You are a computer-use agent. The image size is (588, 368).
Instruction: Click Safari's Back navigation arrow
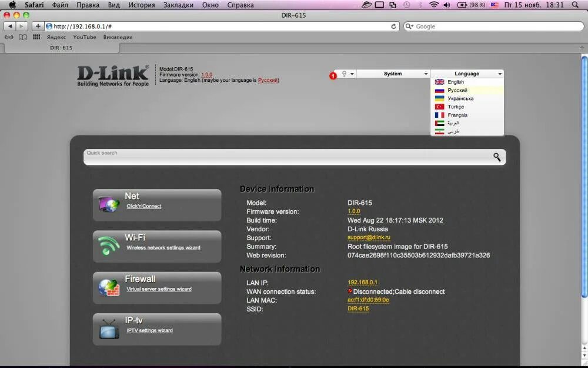10,26
